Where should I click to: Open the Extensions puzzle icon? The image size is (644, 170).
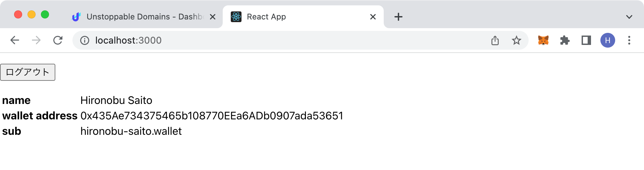[565, 40]
